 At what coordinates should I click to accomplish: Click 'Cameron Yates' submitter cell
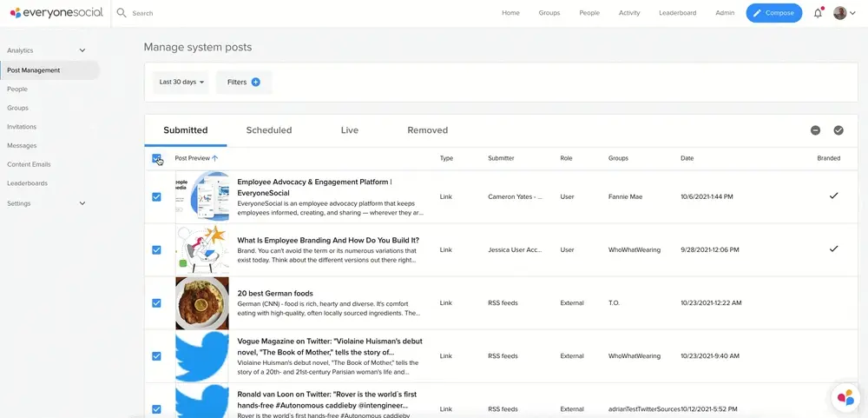[515, 196]
